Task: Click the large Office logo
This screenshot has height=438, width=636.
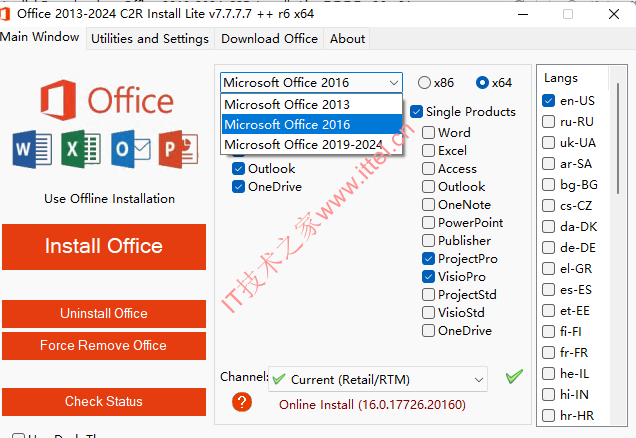Action: pos(107,100)
